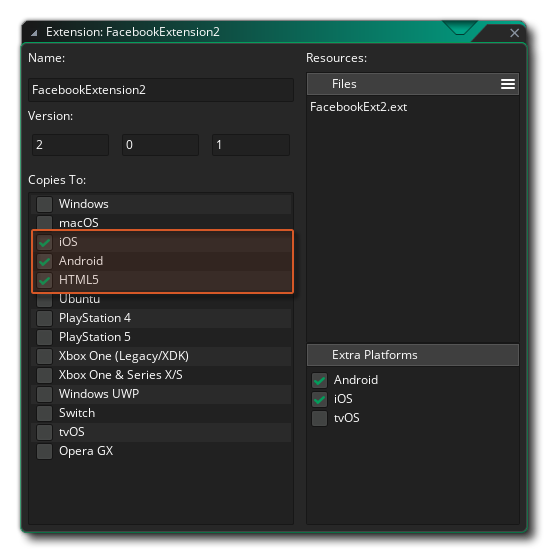Close the FacebookExtension2 extension window
The image size is (548, 559).
tap(514, 33)
